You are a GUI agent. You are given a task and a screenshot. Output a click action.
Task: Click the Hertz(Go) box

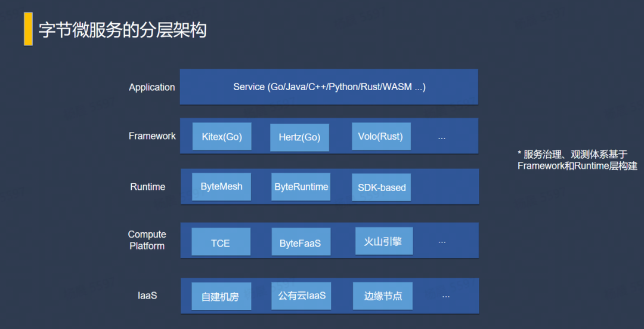[x=299, y=137]
